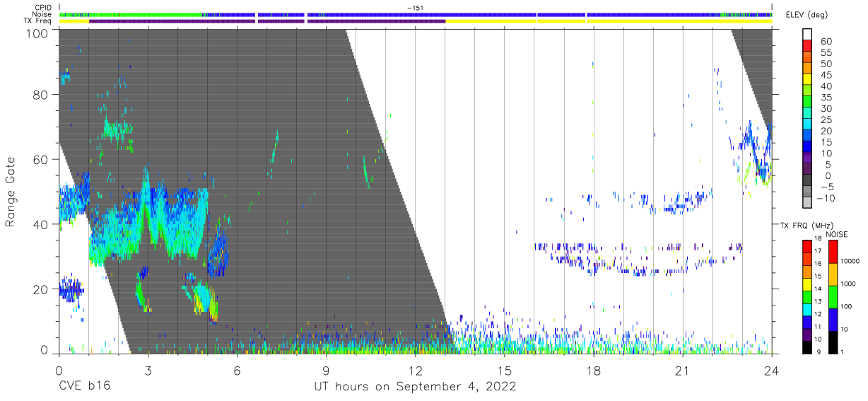Click the 3 UT hour axis tick
Image resolution: width=868 pixels, height=401 pixels.
148,370
